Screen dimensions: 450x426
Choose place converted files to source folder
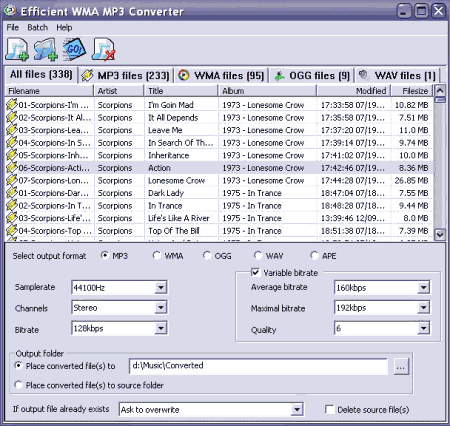coord(18,385)
